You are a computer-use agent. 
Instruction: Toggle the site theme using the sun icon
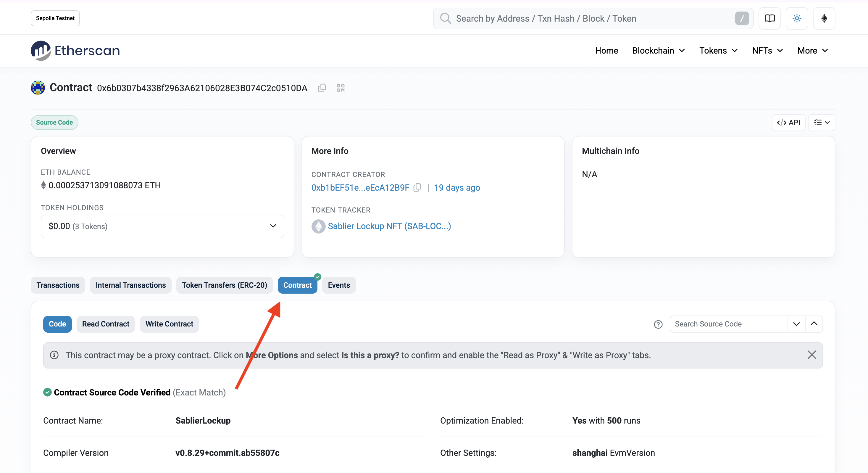pyautogui.click(x=797, y=18)
